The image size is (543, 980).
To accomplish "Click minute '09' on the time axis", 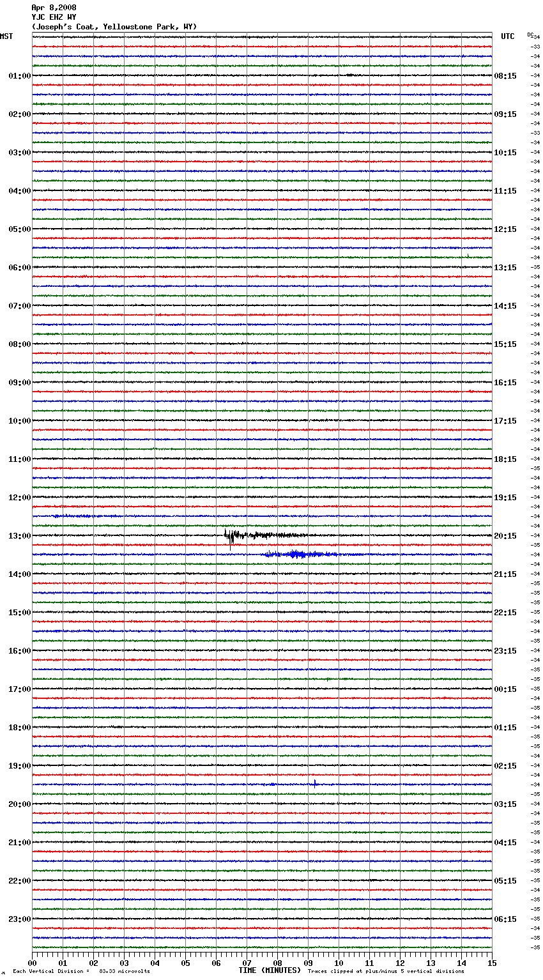I will coord(309,963).
